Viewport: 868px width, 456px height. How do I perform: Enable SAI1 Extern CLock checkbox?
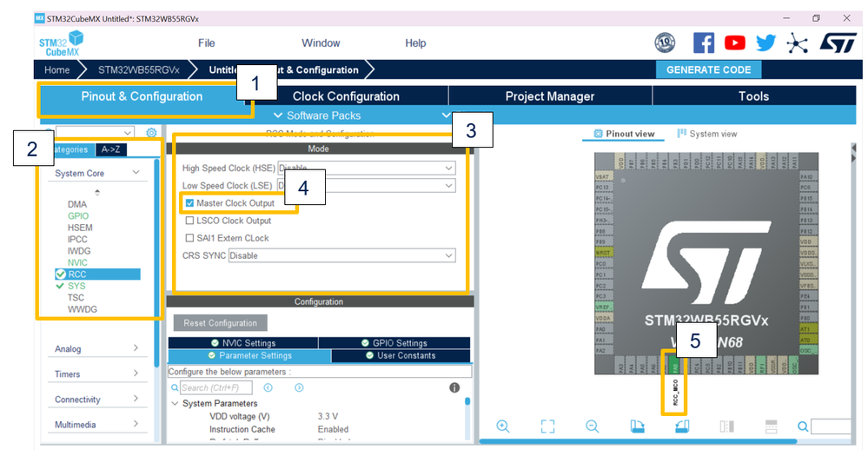pos(189,238)
